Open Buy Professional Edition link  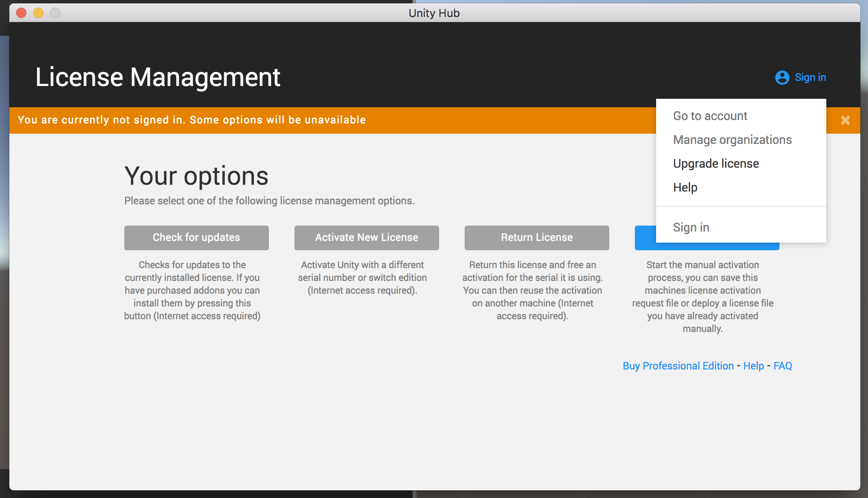pyautogui.click(x=678, y=366)
